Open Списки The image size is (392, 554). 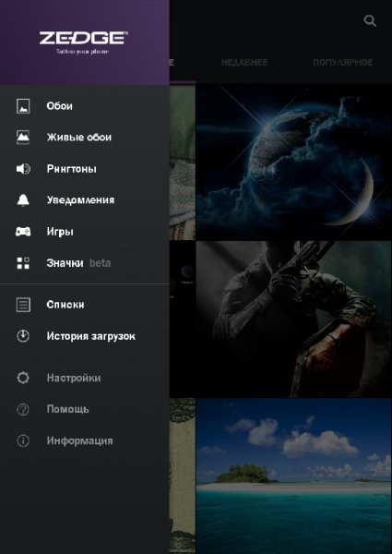[x=85, y=305]
